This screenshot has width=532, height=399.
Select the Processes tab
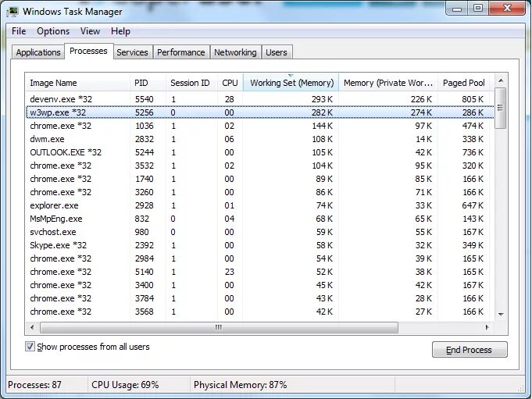(88, 51)
